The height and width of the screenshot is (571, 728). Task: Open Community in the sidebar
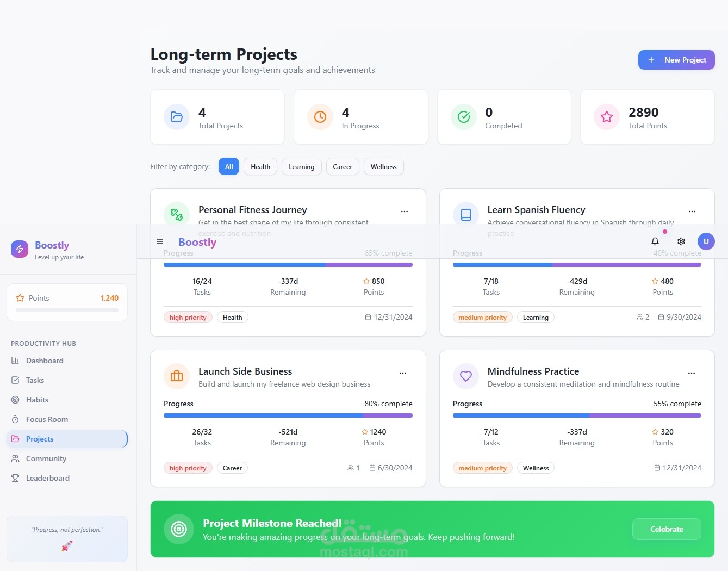(x=67, y=458)
